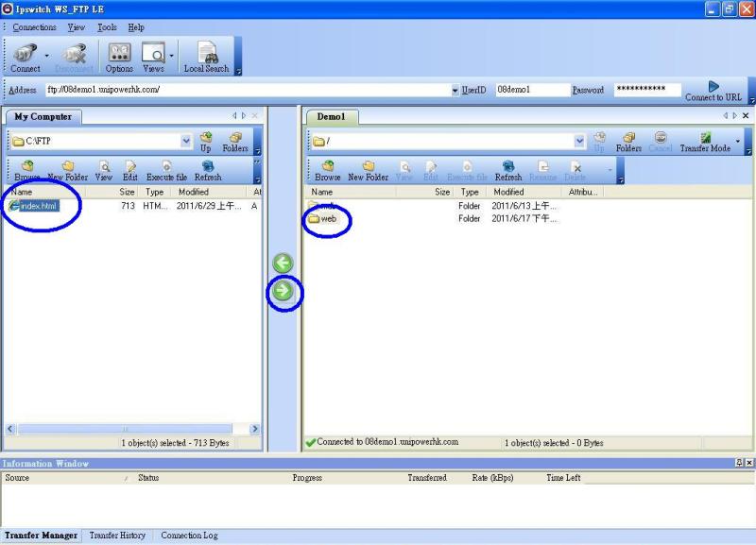756x545 pixels.
Task: Click the Connect to URL play button
Action: pyautogui.click(x=713, y=91)
